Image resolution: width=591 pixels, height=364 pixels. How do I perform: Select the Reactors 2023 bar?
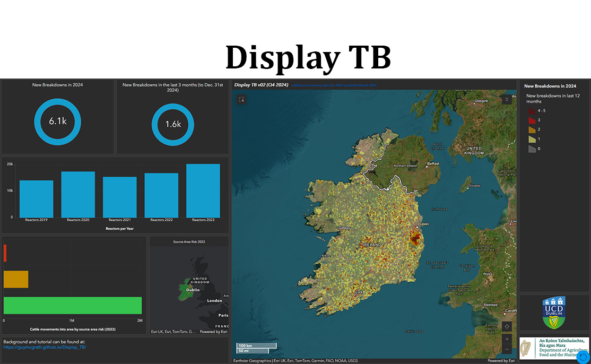tap(203, 190)
